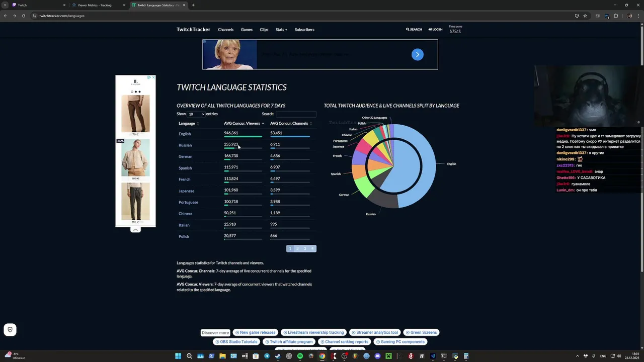Click the browser back arrow
The image size is (644, 362).
6,16
